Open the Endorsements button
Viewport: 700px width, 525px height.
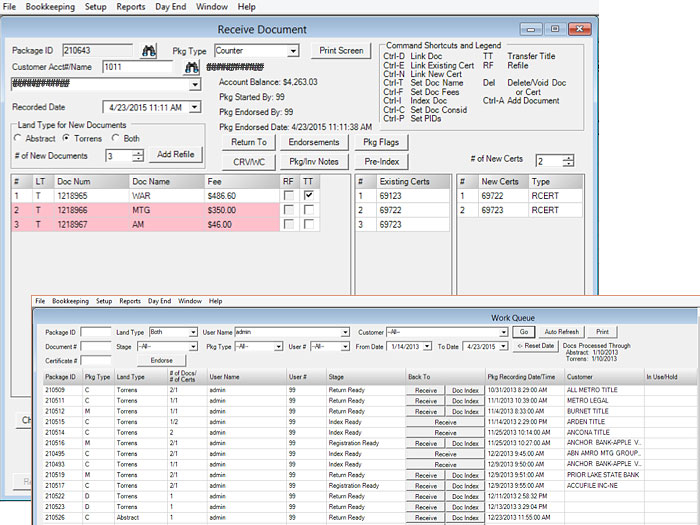click(x=314, y=142)
